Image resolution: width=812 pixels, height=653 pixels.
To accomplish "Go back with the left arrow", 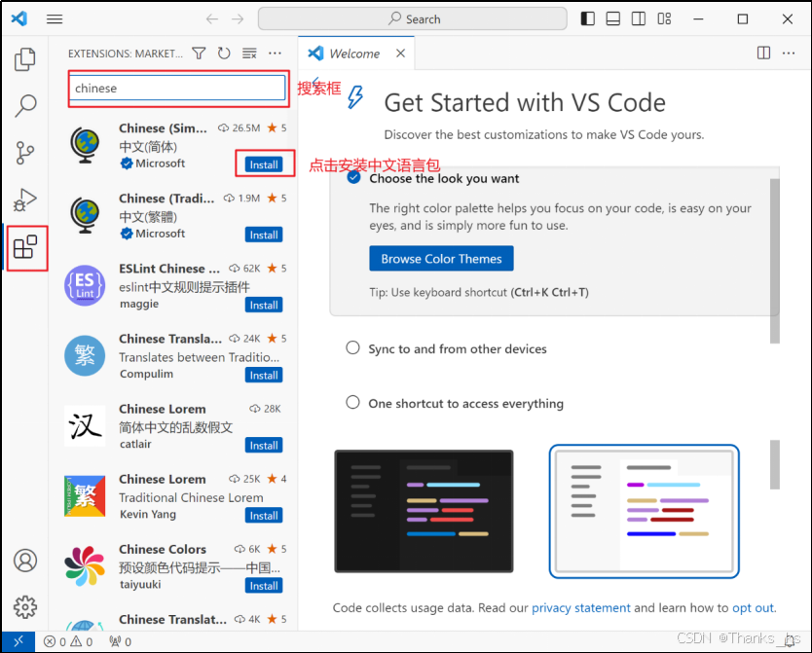I will [x=212, y=19].
